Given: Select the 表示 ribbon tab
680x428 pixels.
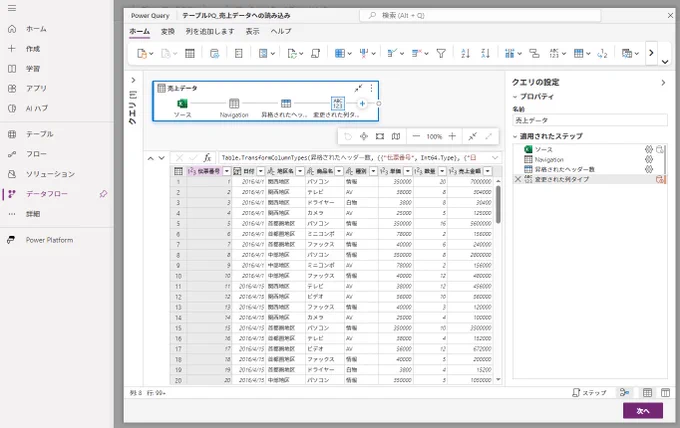Looking at the screenshot, I should click(x=252, y=32).
